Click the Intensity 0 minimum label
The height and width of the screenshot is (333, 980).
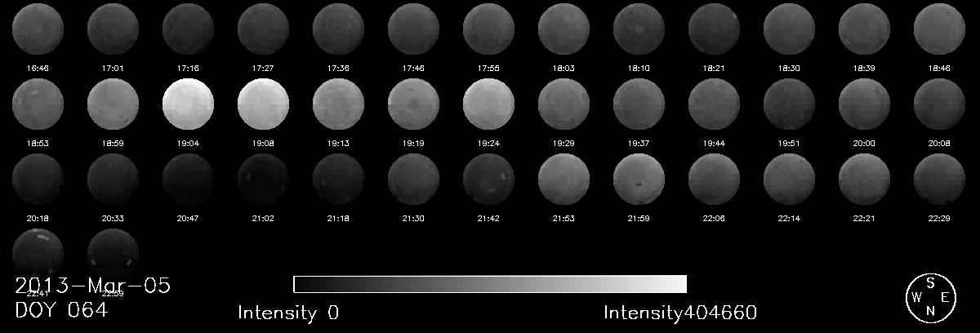[287, 313]
